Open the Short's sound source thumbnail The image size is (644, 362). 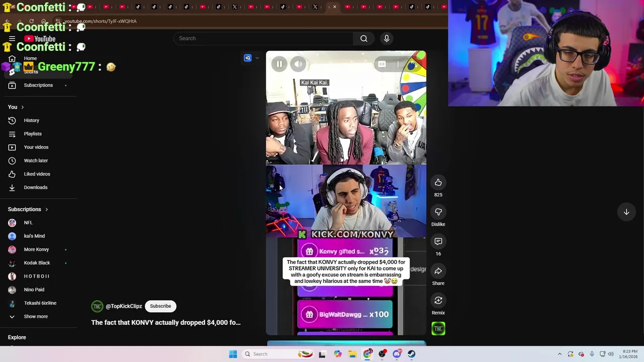tap(438, 329)
